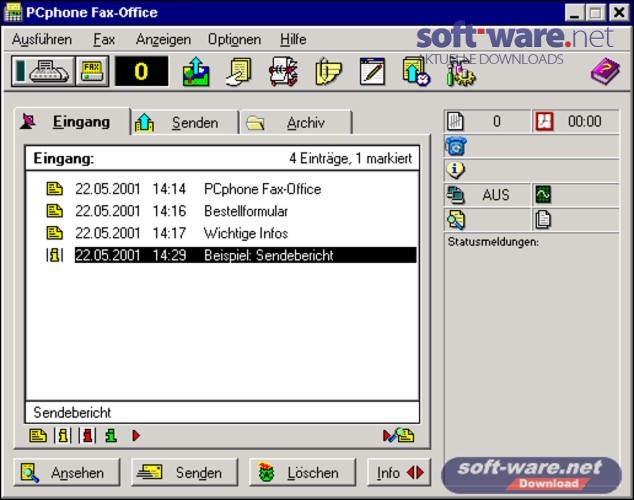Click the report icon beside Beispiel: Sendebericht

55,255
